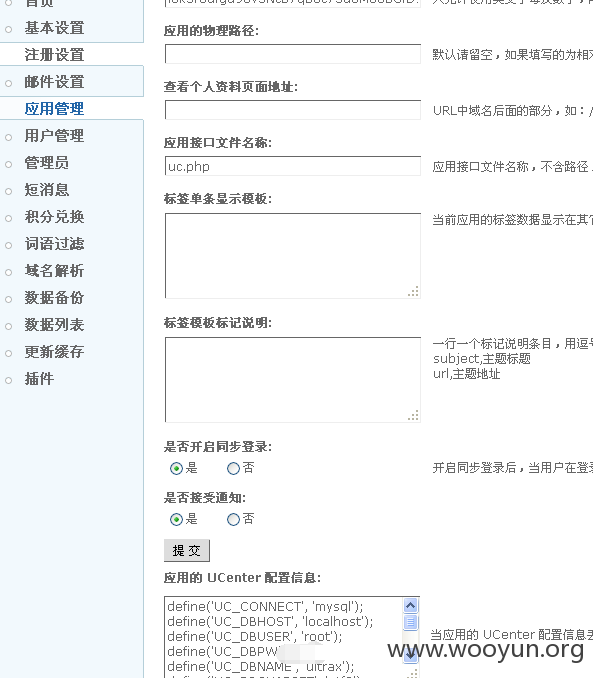The width and height of the screenshot is (593, 678).
Task: Click the bullet icon beside 更新缓存
Action: [9, 353]
